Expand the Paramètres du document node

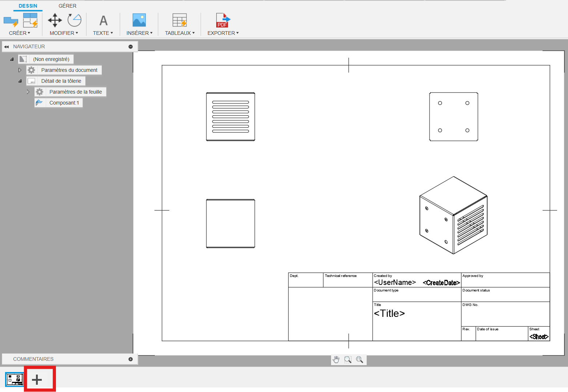[20, 70]
